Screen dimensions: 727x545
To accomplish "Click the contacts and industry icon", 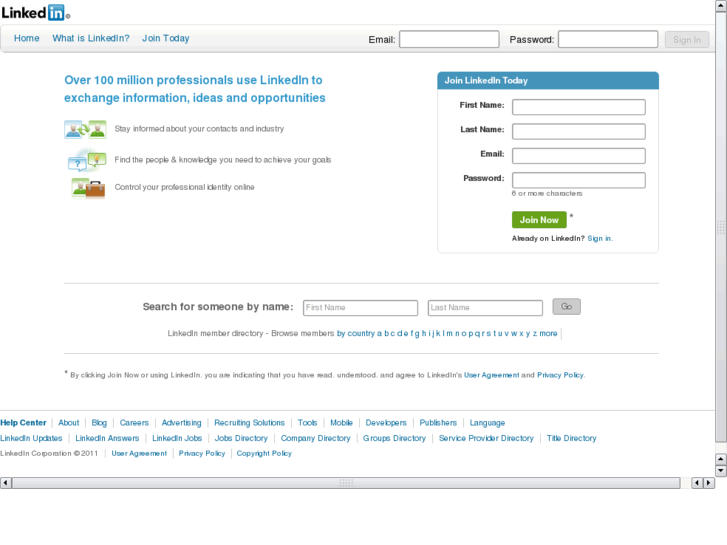I will [x=85, y=129].
